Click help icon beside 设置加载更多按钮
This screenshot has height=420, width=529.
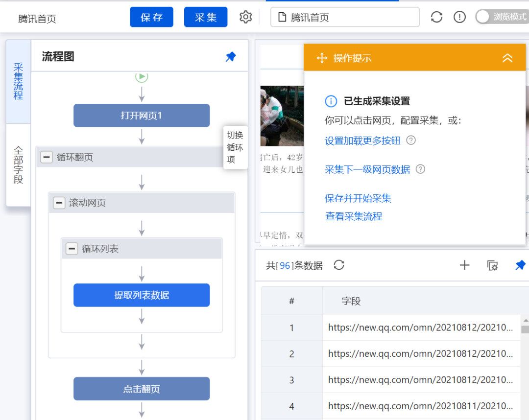[411, 140]
